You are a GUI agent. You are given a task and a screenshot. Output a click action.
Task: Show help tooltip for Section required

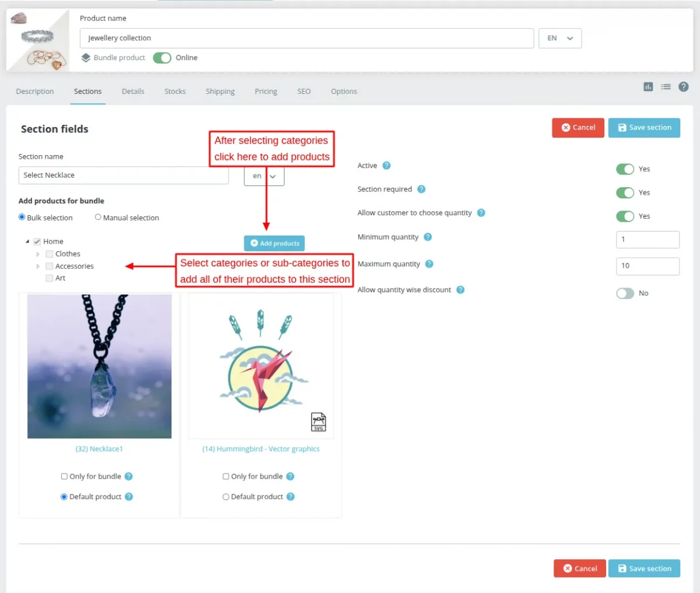421,189
